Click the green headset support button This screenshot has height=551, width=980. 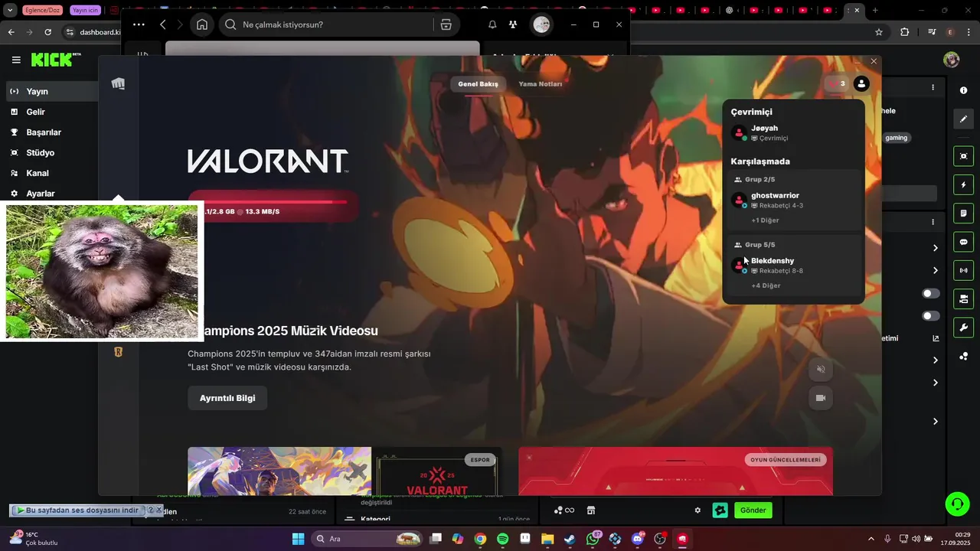957,504
